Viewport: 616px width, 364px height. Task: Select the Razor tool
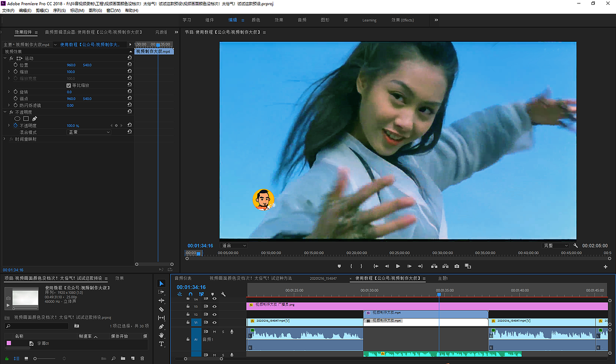(161, 309)
